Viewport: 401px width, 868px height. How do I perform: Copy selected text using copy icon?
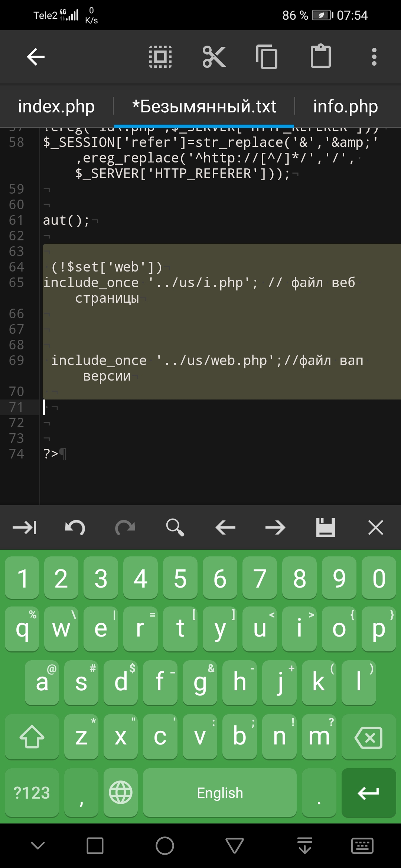pyautogui.click(x=267, y=57)
